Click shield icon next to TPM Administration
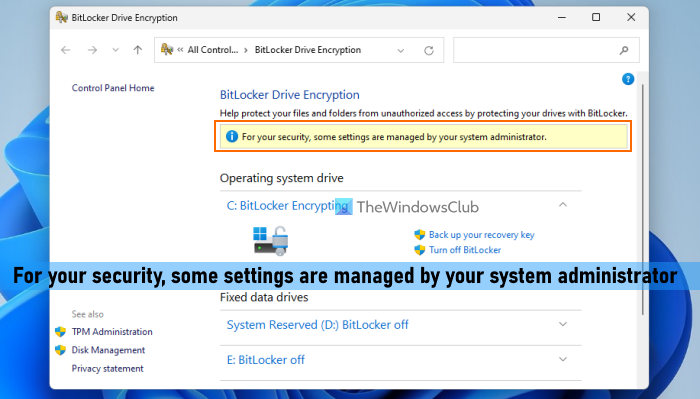 pos(60,332)
